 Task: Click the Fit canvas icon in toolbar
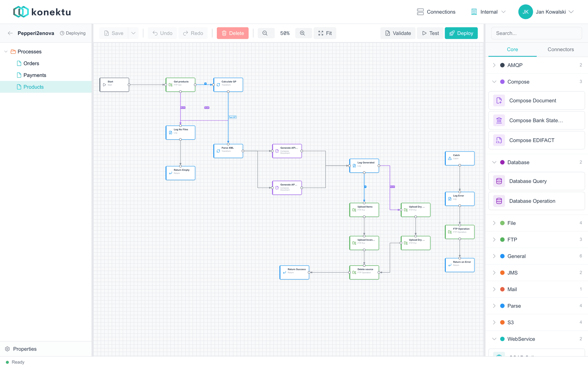click(321, 33)
